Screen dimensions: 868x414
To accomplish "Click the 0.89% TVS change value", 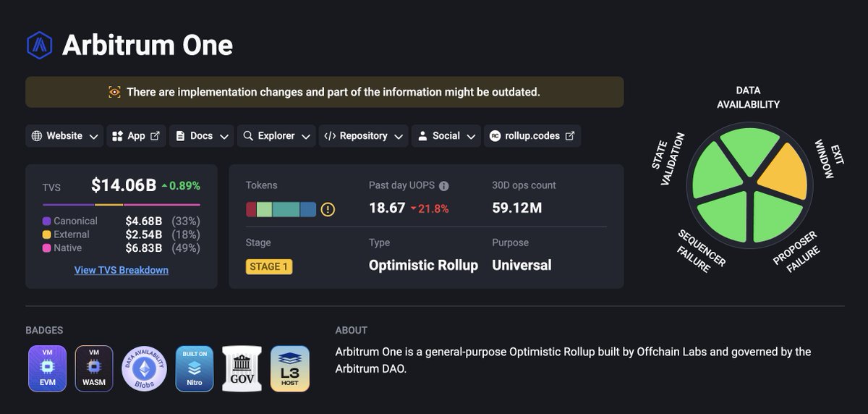I will pos(184,186).
